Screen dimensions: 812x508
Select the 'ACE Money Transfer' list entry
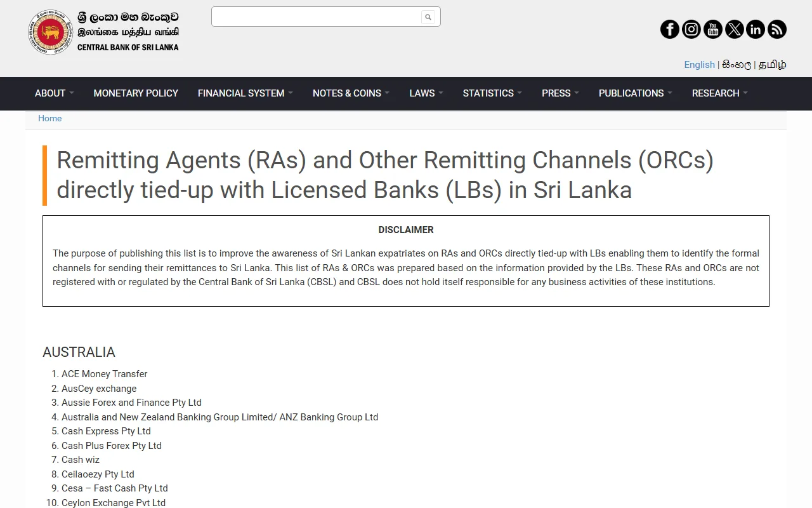(x=105, y=374)
